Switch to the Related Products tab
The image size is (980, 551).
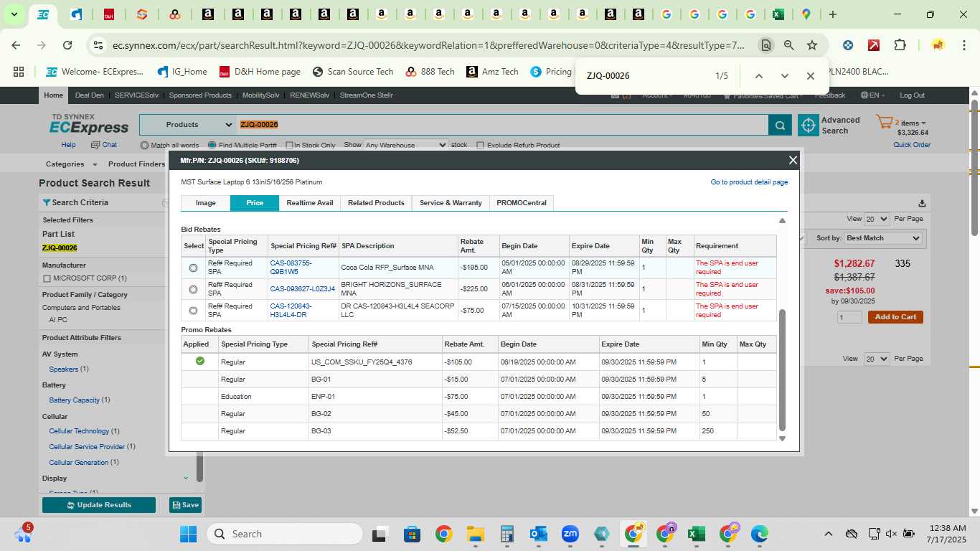(376, 203)
